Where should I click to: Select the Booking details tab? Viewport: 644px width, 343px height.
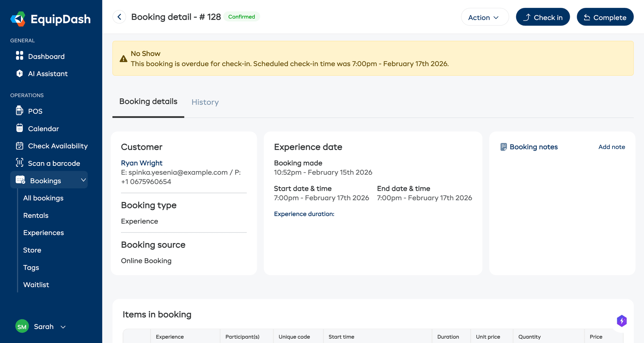[148, 101]
